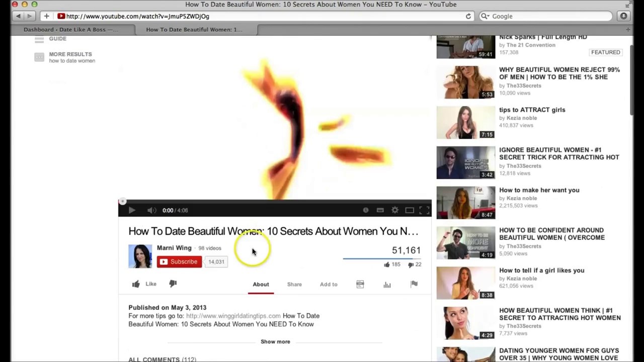This screenshot has width=644, height=362.
Task: Open the 59:41 video thumbnail
Action: click(x=465, y=47)
